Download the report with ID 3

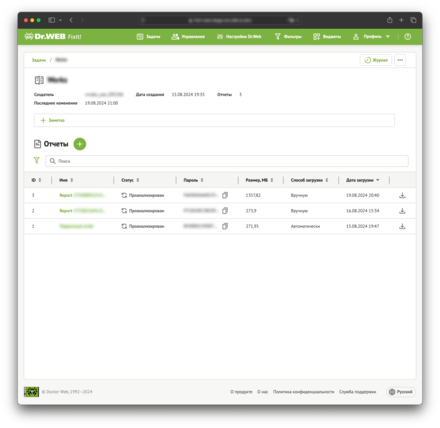[x=402, y=195]
